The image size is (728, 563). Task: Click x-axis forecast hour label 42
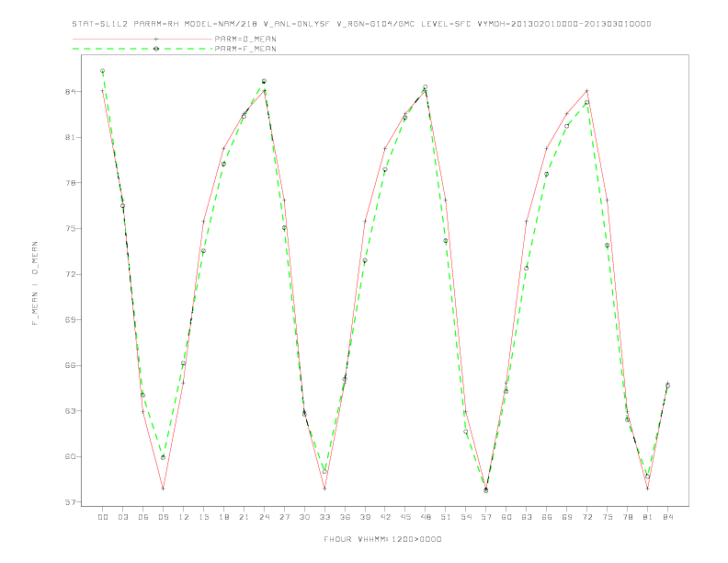385,517
